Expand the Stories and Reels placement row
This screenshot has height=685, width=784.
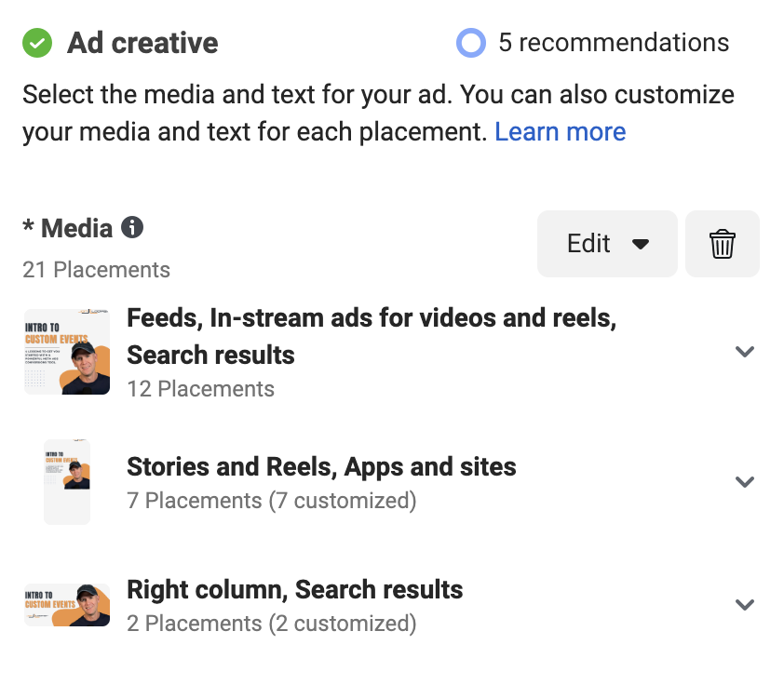click(x=744, y=481)
